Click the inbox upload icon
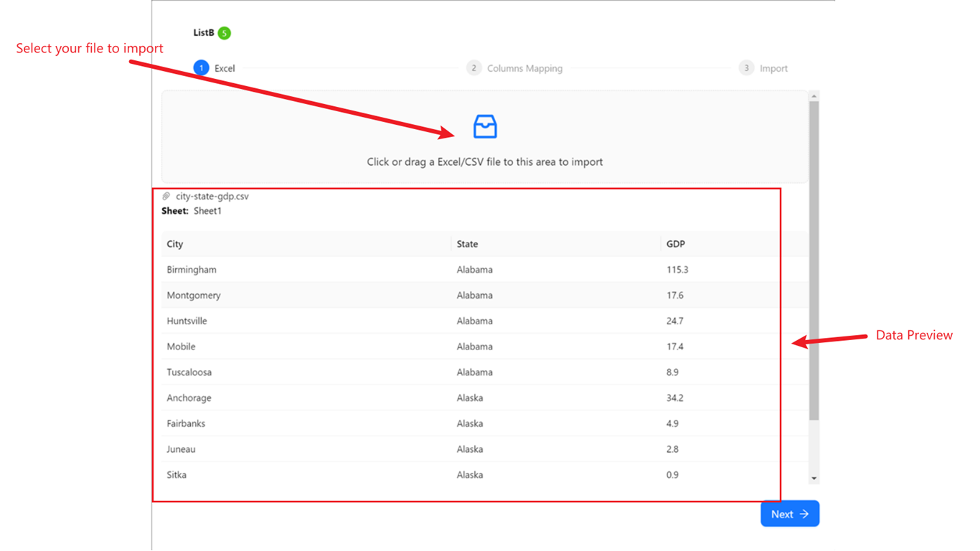The height and width of the screenshot is (551, 980). (485, 127)
